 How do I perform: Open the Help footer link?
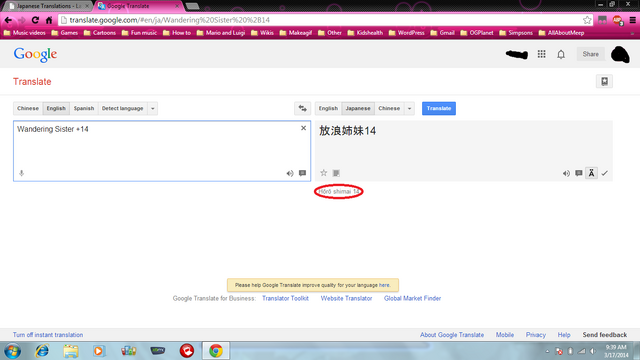click(564, 335)
